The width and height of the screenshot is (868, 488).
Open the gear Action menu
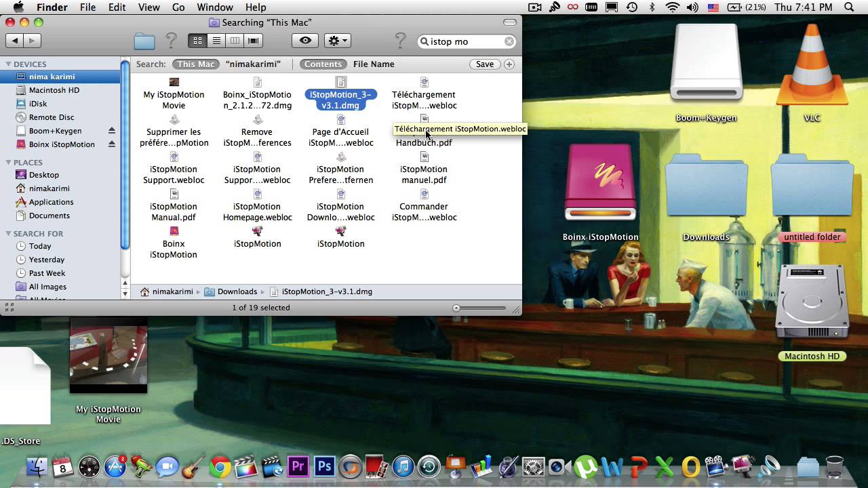coord(337,41)
